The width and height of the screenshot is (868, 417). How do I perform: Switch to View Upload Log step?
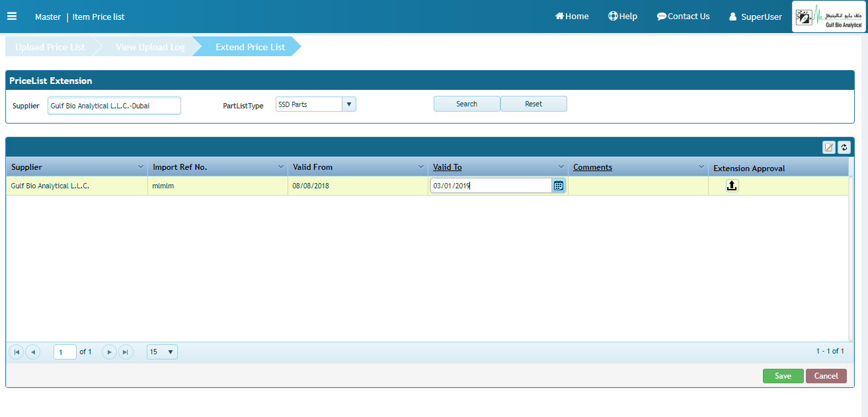[150, 47]
